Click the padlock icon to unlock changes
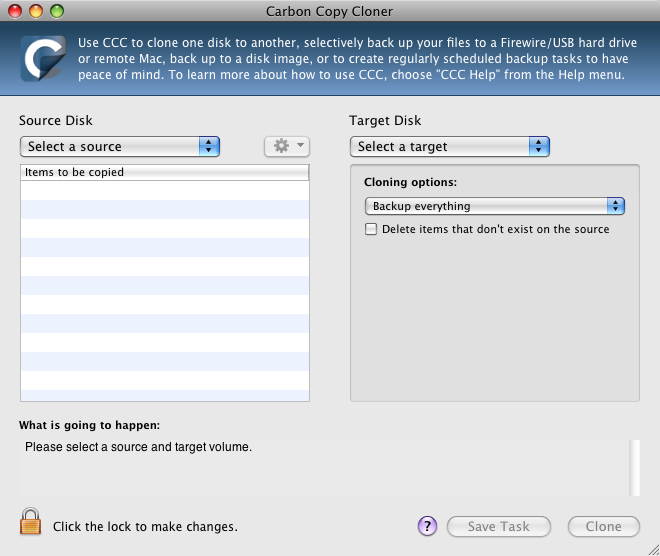The height and width of the screenshot is (556, 660). point(31,523)
